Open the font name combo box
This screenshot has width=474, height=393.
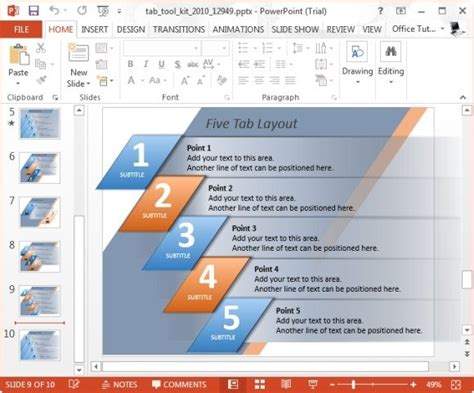[162, 48]
